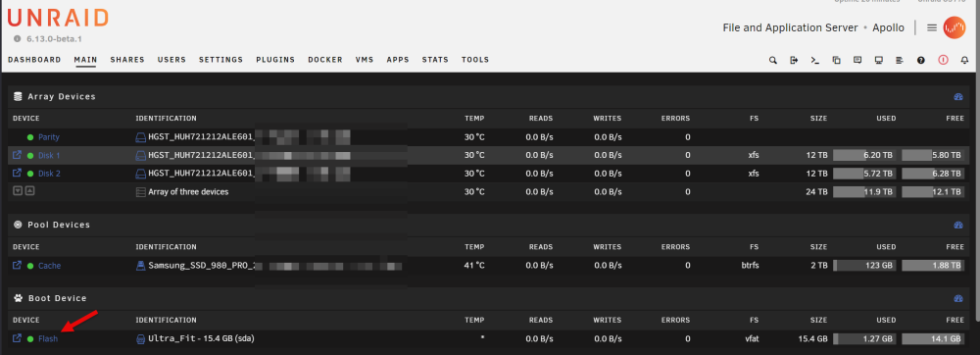Click the logout icon in header
This screenshot has width=980, height=355.
[x=794, y=60]
